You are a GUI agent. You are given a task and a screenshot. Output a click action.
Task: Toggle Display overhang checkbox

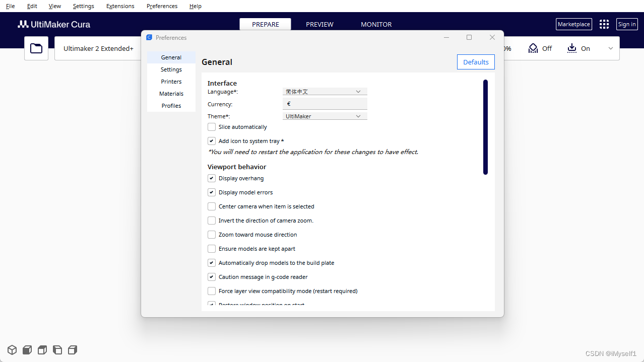coord(212,178)
